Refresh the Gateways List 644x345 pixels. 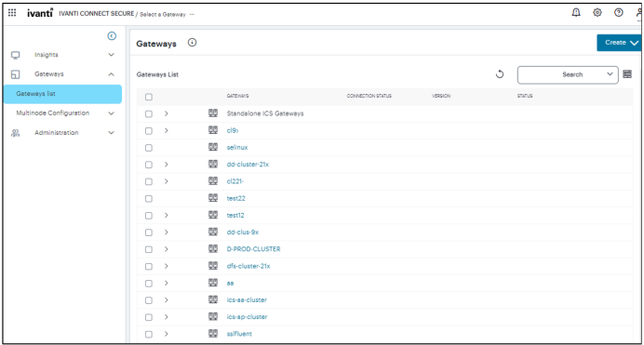tap(500, 74)
